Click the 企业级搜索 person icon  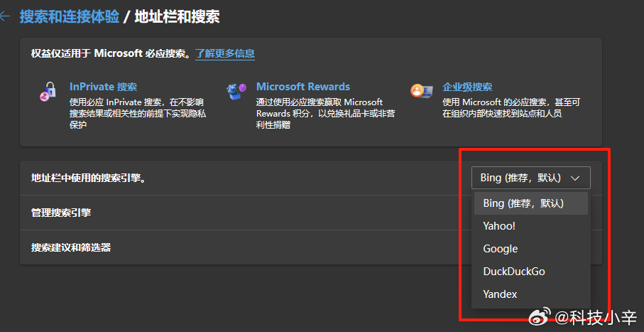(421, 90)
